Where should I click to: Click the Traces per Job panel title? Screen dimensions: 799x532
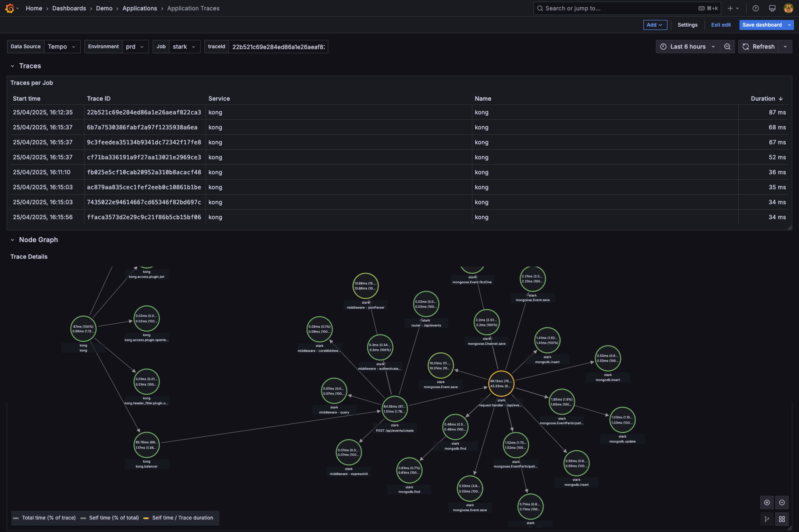pos(32,83)
